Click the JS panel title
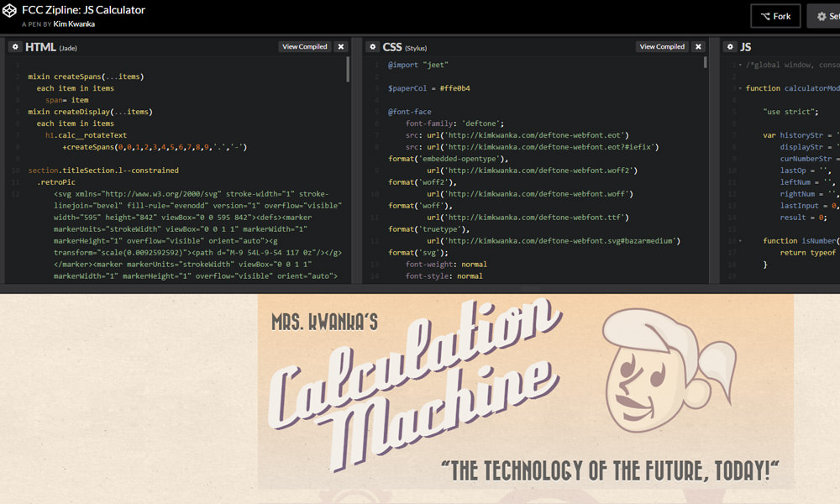 [x=746, y=47]
